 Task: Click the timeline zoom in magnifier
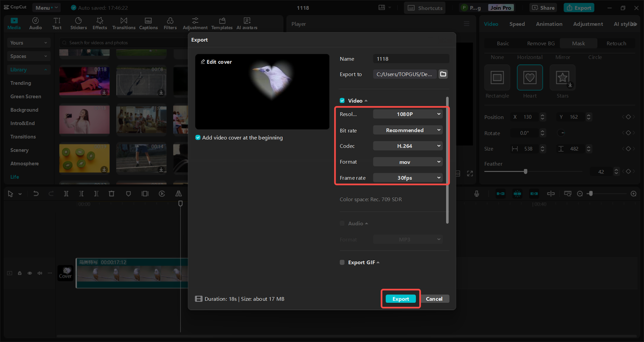(x=633, y=194)
